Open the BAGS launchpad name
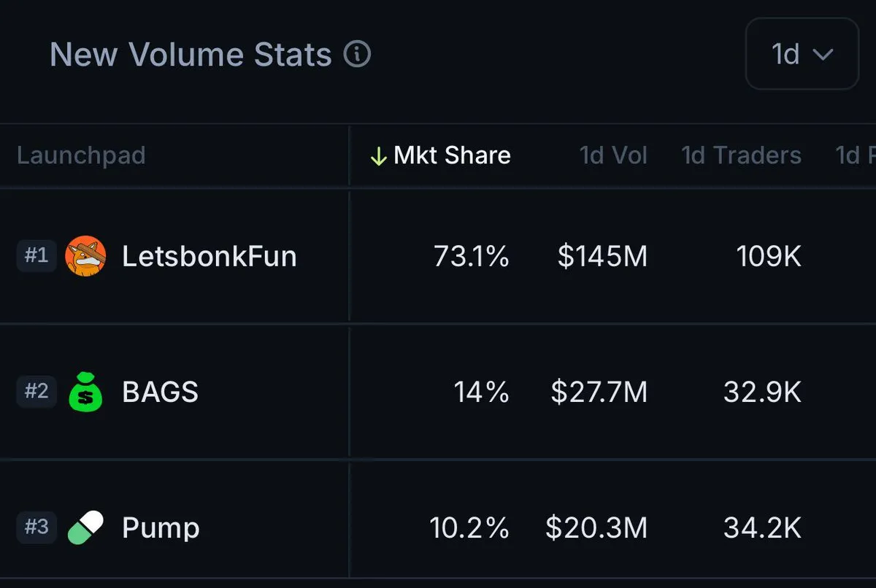Viewport: 876px width, 588px height. tap(160, 392)
